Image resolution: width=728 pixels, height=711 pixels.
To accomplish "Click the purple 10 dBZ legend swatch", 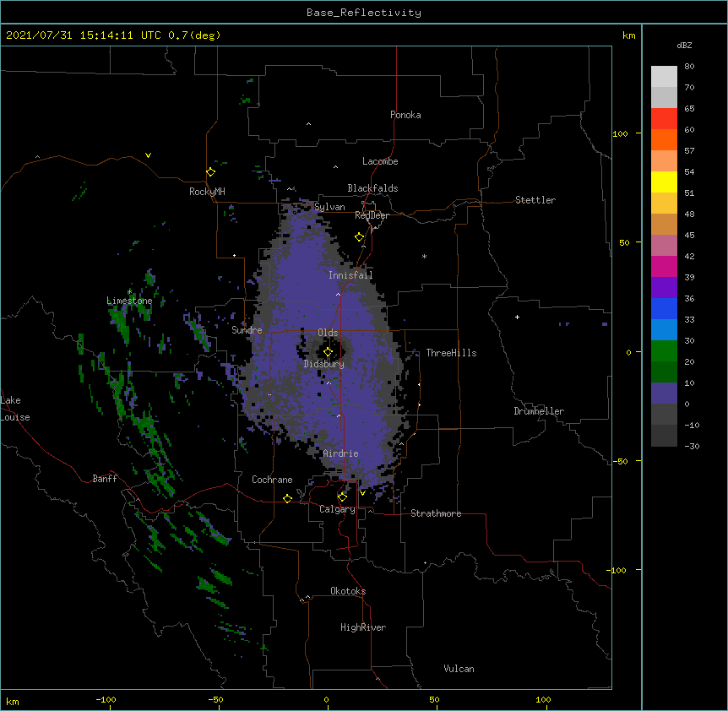I will pyautogui.click(x=664, y=393).
